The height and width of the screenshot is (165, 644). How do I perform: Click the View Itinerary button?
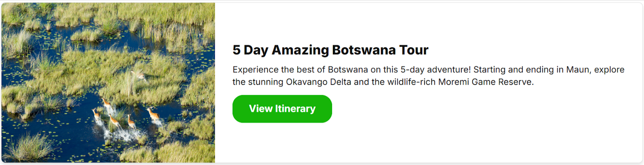(x=282, y=109)
